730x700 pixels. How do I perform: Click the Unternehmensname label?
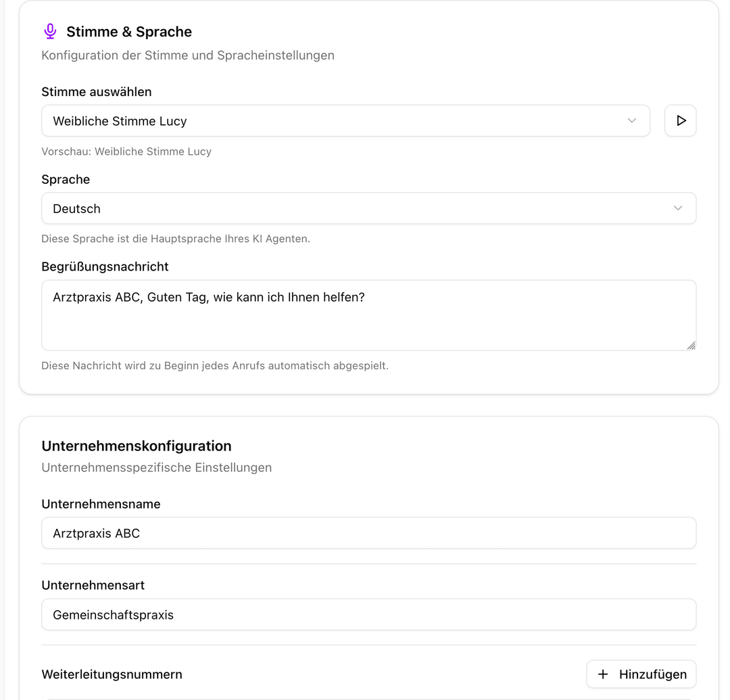pos(101,504)
